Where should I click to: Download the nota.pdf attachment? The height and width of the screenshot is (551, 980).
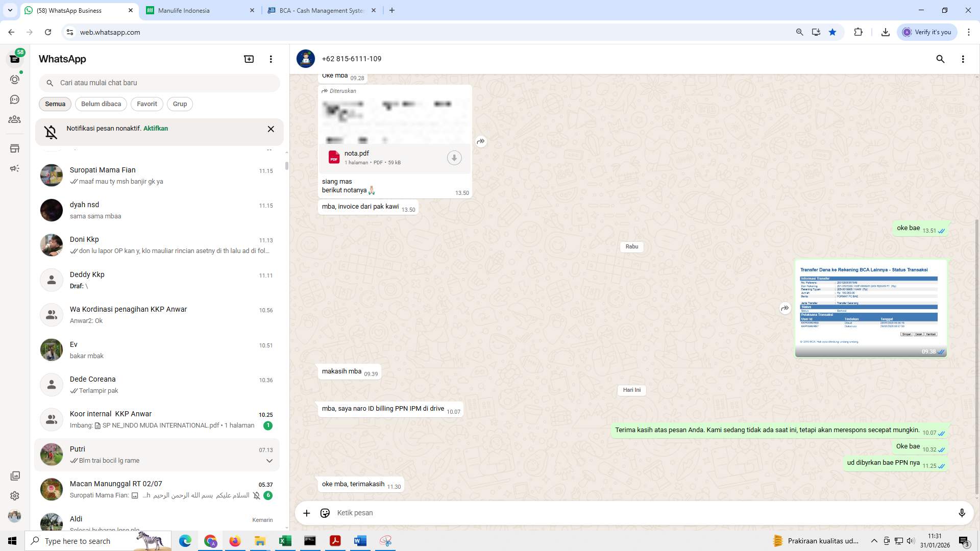pos(454,158)
